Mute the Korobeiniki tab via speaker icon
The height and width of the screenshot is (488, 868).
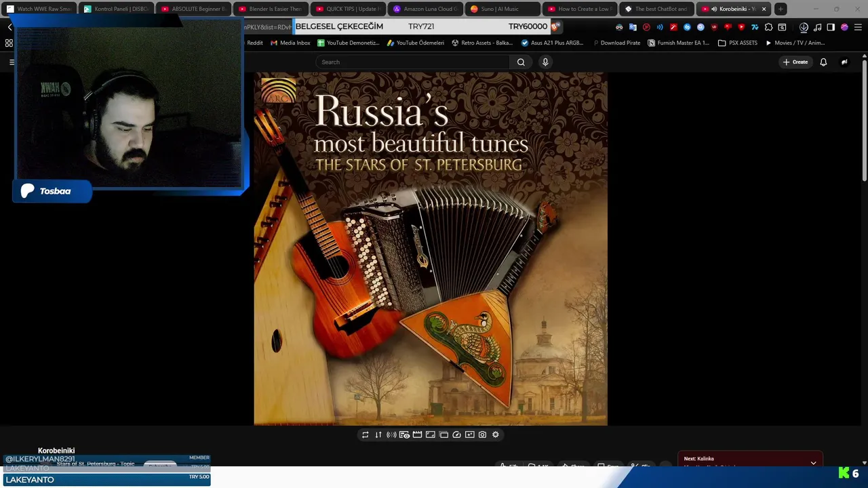tap(714, 9)
